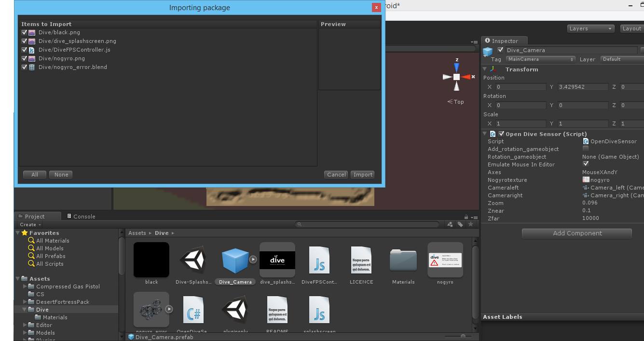Image resolution: width=644 pixels, height=341 pixels.
Task: Click the Import button
Action: pos(363,175)
